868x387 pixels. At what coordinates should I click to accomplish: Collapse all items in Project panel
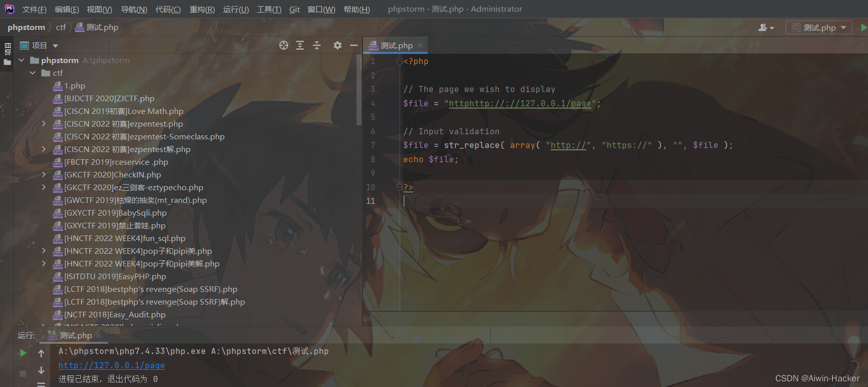tap(317, 45)
